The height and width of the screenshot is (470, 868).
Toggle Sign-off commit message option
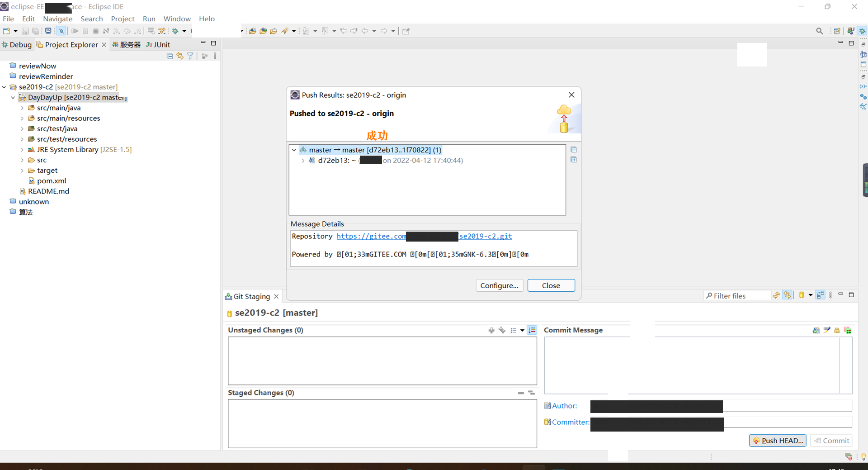[827, 330]
